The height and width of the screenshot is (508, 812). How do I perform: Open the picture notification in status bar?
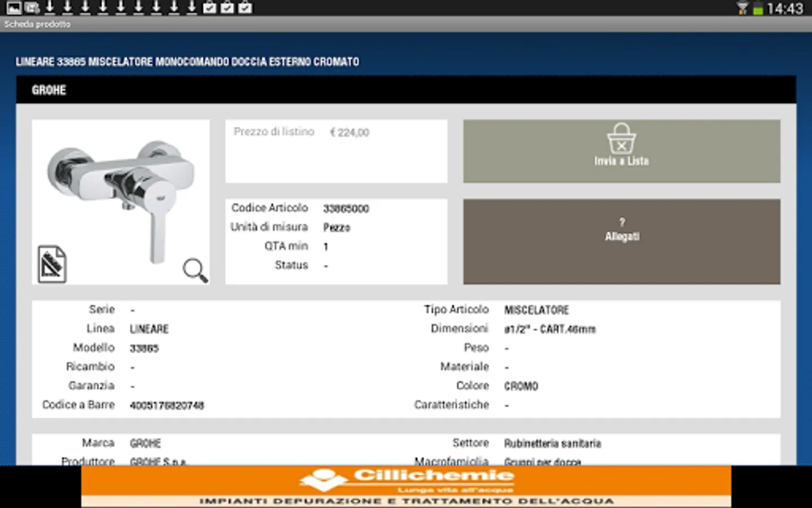click(14, 8)
